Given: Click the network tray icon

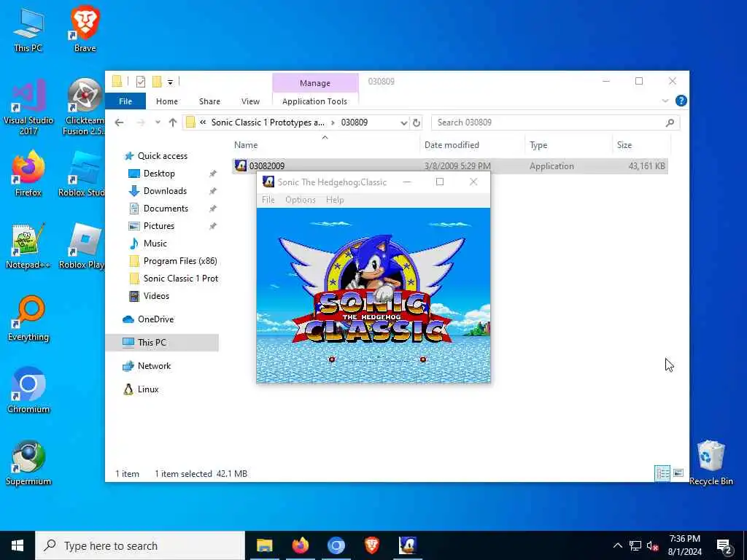Looking at the screenshot, I should click(635, 545).
